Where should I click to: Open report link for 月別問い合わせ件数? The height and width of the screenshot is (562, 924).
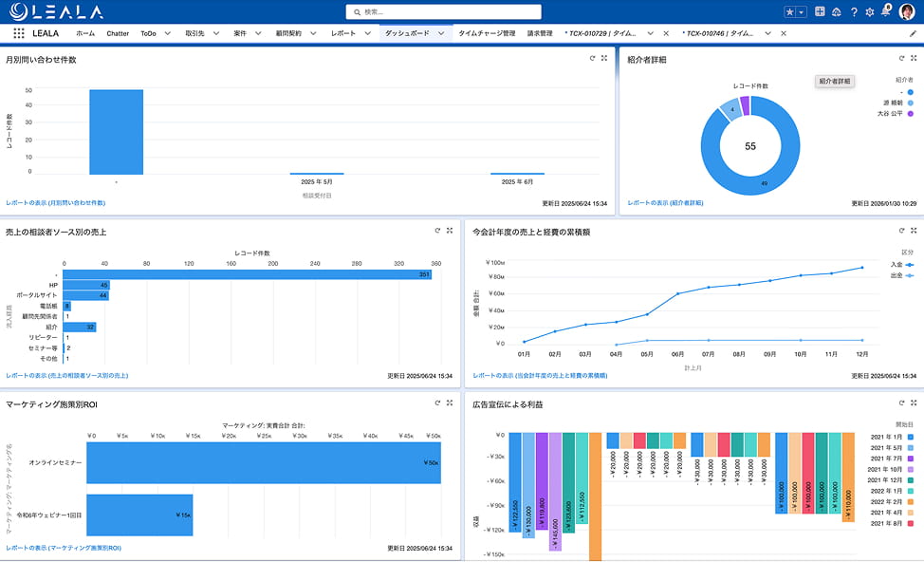point(55,203)
